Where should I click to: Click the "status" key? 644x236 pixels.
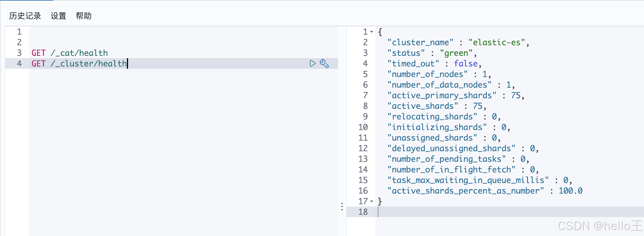[x=406, y=53]
